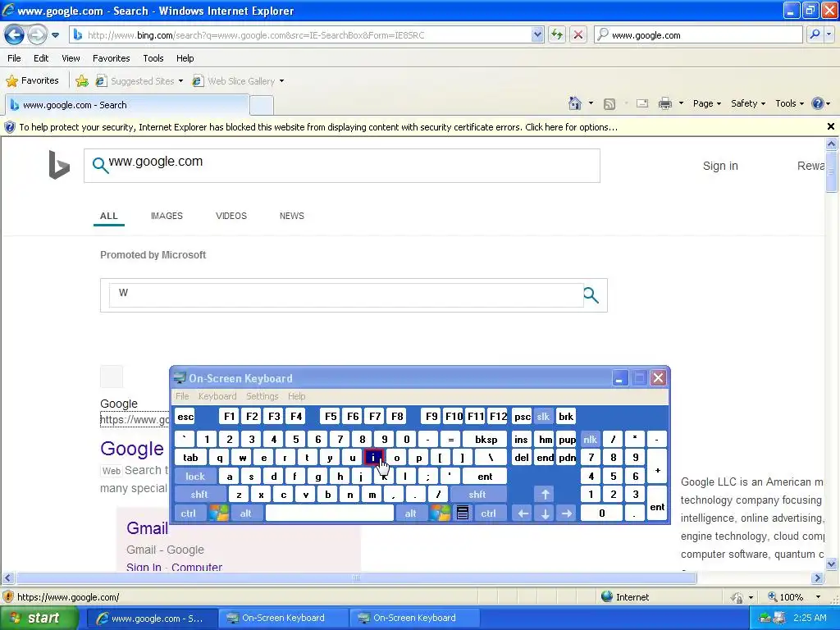This screenshot has height=630, width=840.
Task: Open search provider dropdown arrow
Action: (x=829, y=34)
